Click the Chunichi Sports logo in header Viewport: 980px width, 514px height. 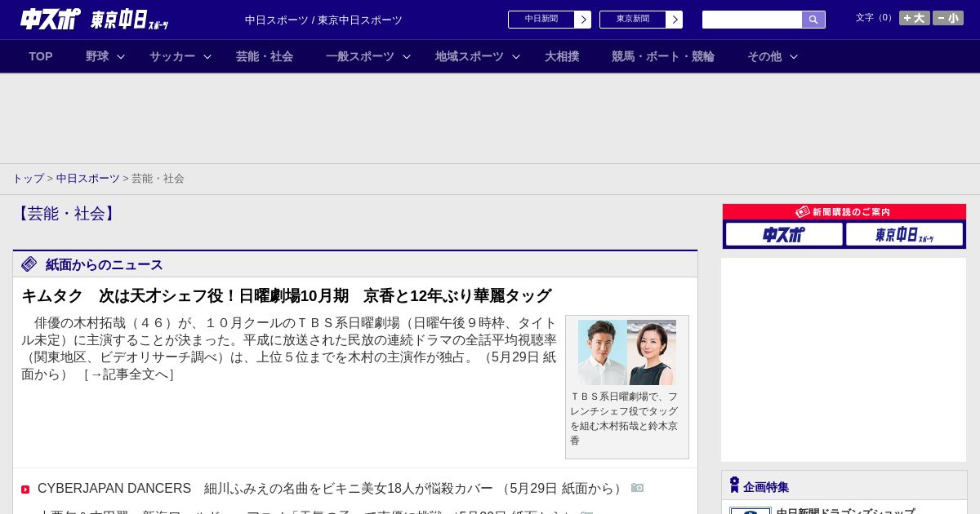(50, 19)
